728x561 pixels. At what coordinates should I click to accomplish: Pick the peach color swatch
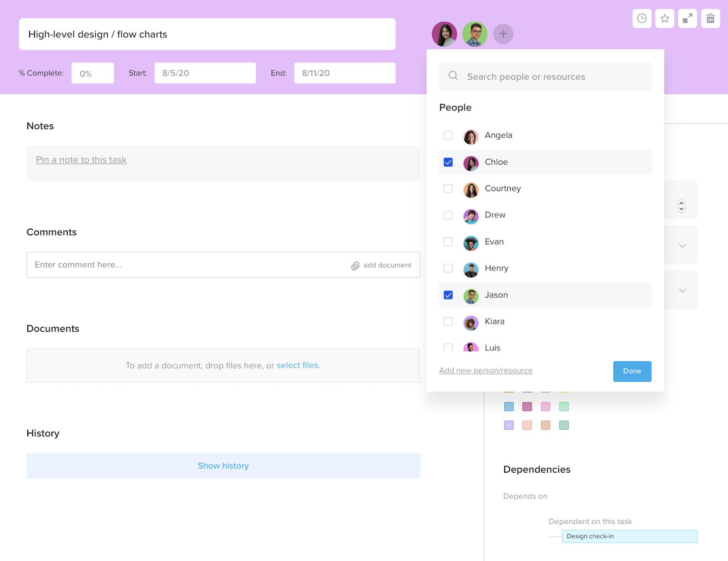point(527,425)
